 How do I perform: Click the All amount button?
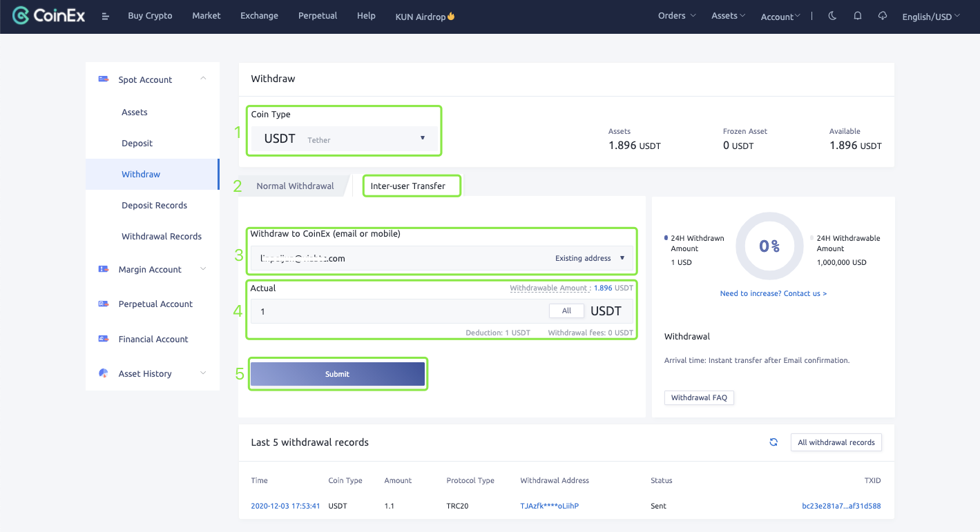click(x=566, y=311)
